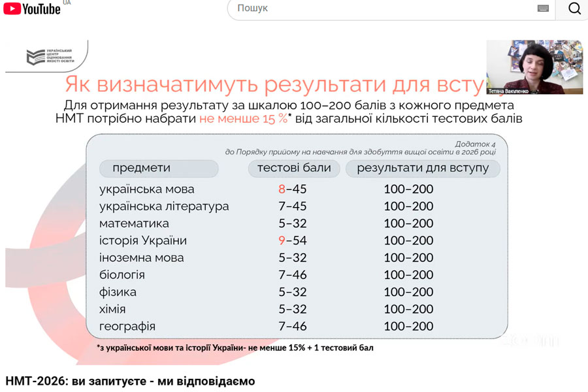This screenshot has height=392, width=588.
Task: Click the 'Додаток 4' caption text
Action: point(475,144)
